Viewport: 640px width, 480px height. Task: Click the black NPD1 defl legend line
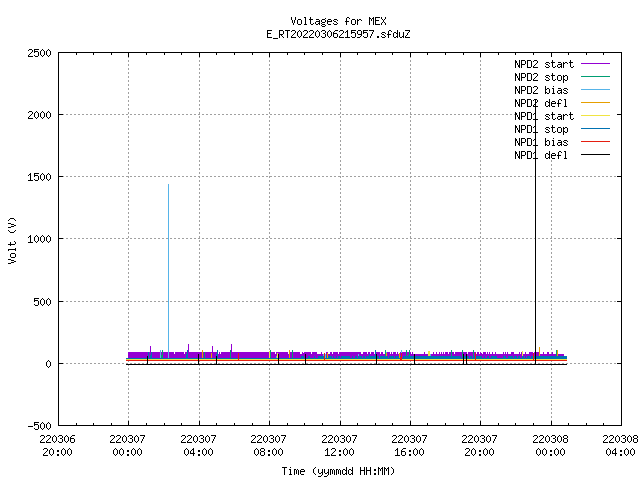[x=596, y=155]
